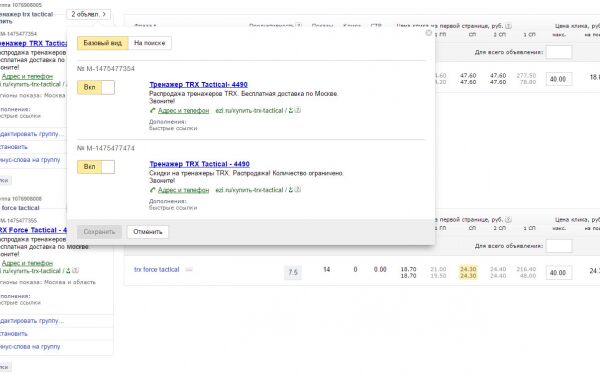
Task: Switch to the На поиске tab
Action: pos(150,43)
